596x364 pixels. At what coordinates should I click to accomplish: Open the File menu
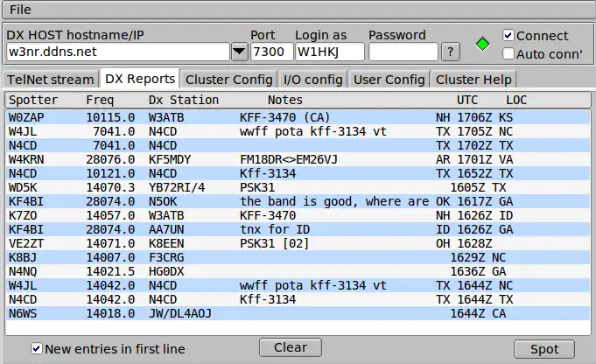click(x=21, y=9)
